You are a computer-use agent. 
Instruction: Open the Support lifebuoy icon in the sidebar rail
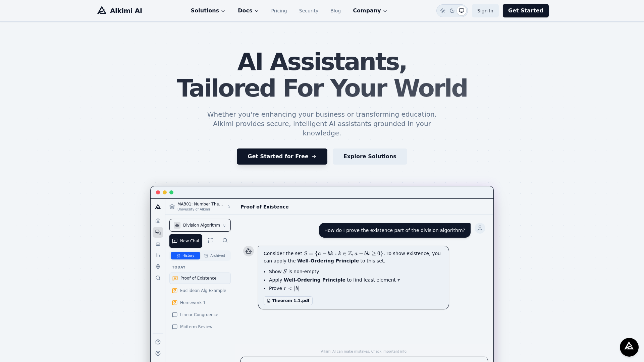coord(158,353)
